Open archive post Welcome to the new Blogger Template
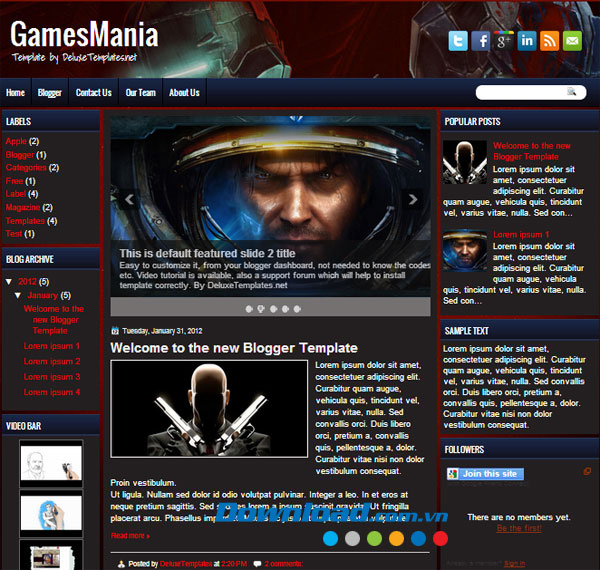Image resolution: width=600 pixels, height=570 pixels. click(x=54, y=320)
